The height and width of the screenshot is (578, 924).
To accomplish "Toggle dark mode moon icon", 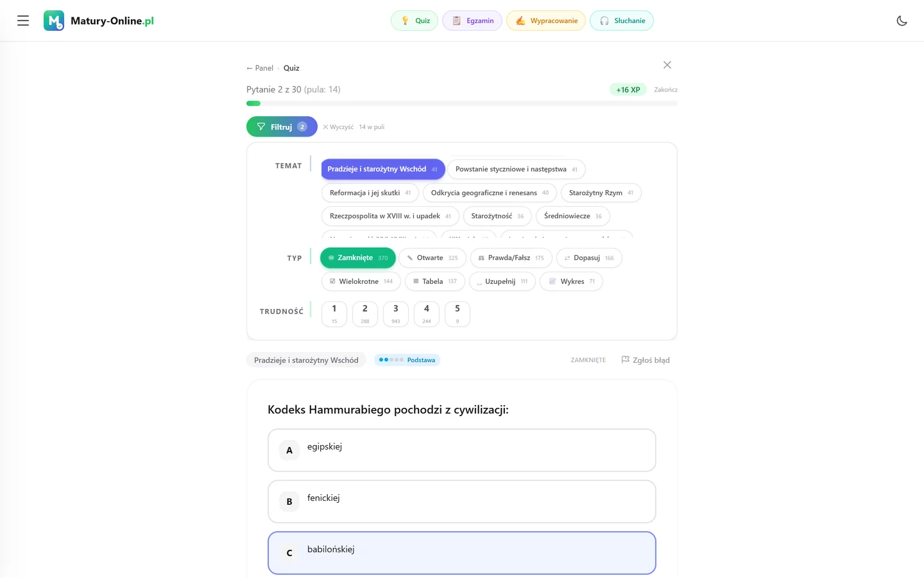I will pos(902,21).
